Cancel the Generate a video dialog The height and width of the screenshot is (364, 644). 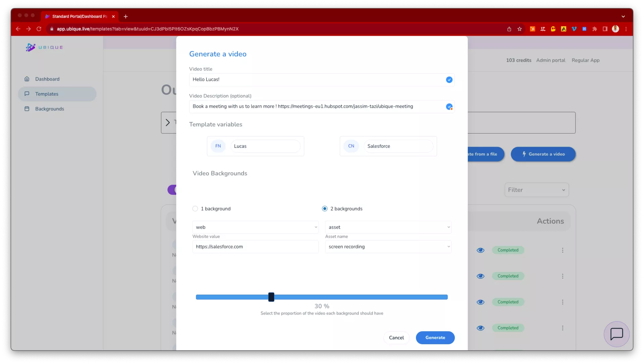(396, 338)
